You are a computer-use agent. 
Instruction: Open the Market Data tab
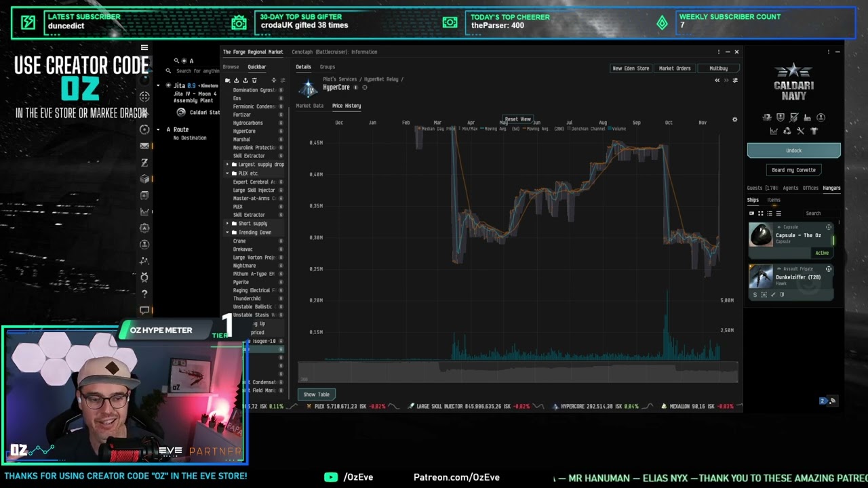click(310, 106)
